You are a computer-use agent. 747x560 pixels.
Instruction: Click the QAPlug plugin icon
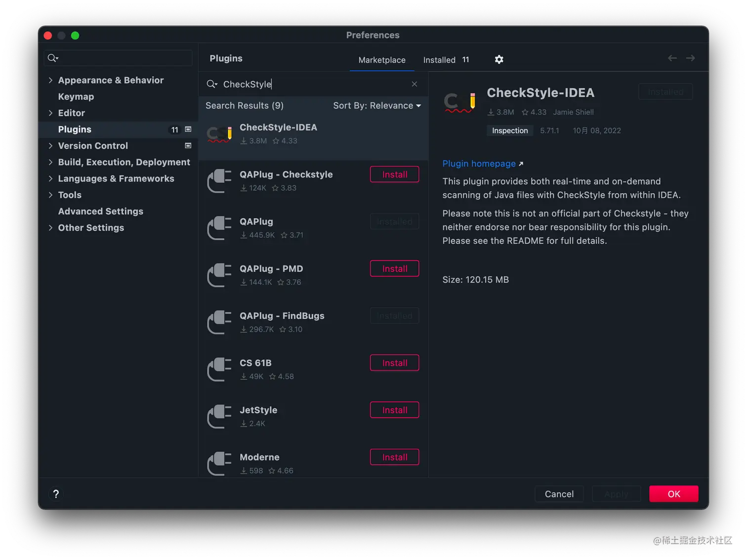click(219, 228)
